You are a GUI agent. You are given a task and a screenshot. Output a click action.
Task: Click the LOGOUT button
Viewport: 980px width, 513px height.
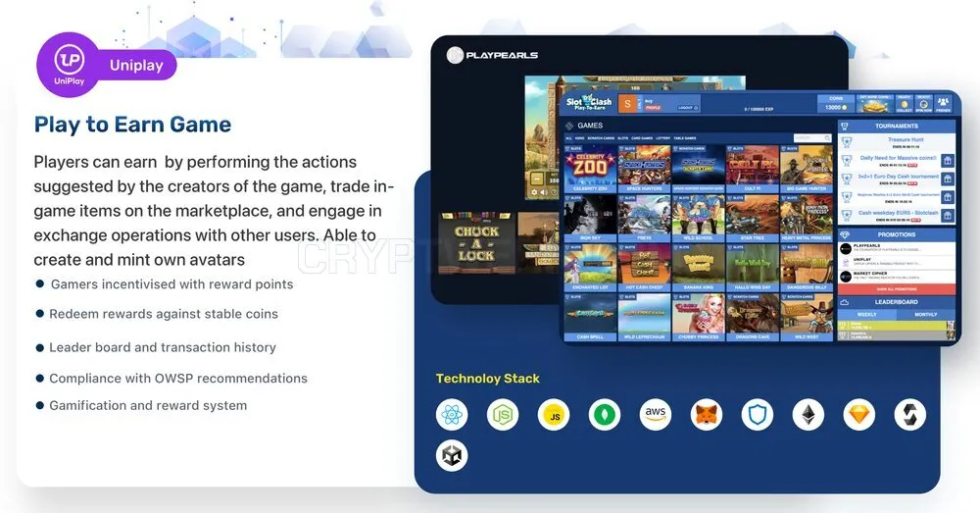pyautogui.click(x=688, y=108)
